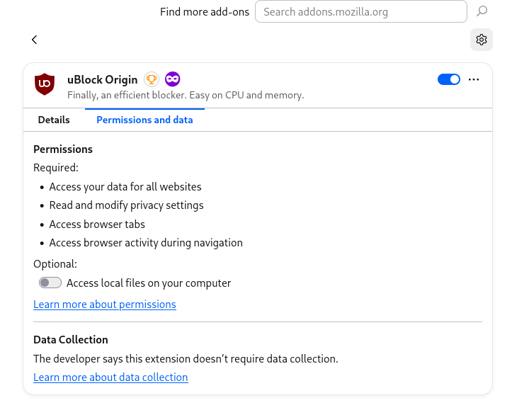Open the three-dot more options menu
Screen dimensions: 512x410
(474, 79)
